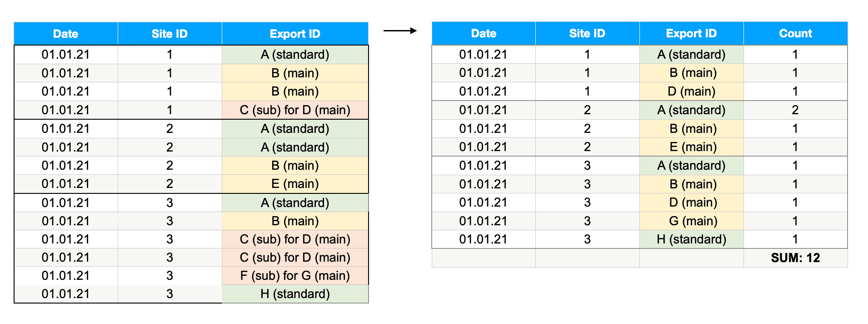Select the Site ID header in the right table
This screenshot has width=868, height=324.
[x=587, y=33]
